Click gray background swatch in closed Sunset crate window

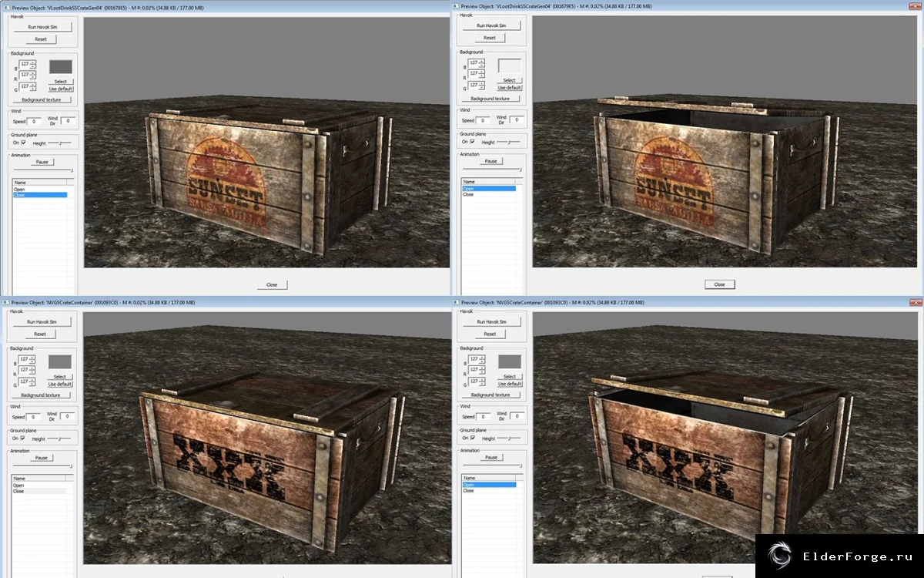(x=60, y=67)
